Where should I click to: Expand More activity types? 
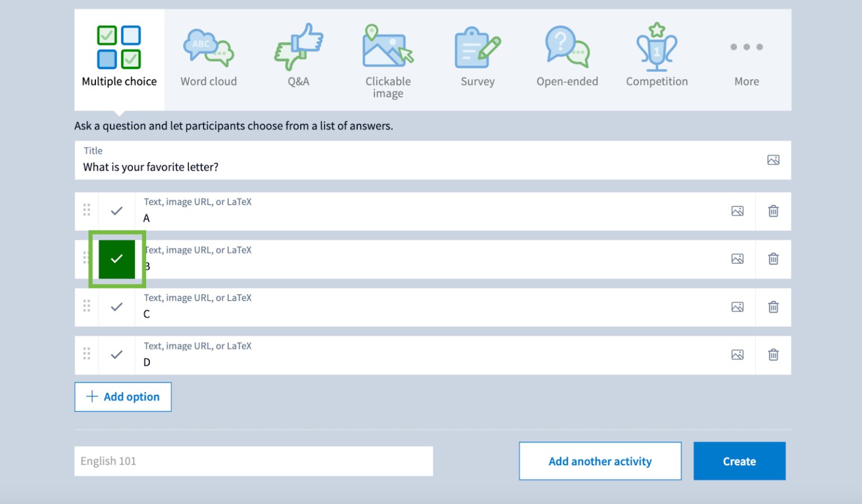coord(746,48)
